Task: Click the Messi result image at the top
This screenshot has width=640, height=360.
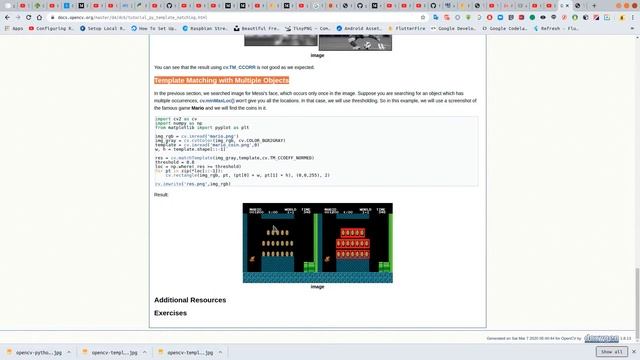Action: (318, 42)
